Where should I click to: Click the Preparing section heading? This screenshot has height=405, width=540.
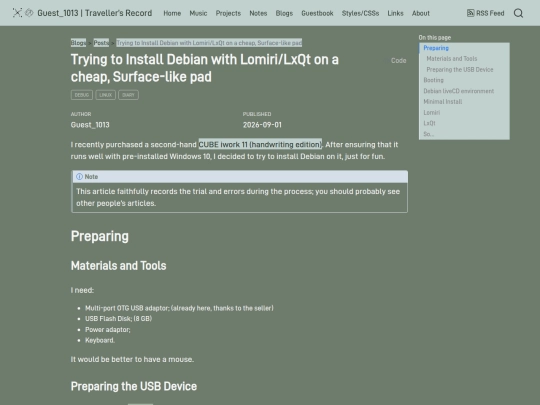pyautogui.click(x=100, y=236)
